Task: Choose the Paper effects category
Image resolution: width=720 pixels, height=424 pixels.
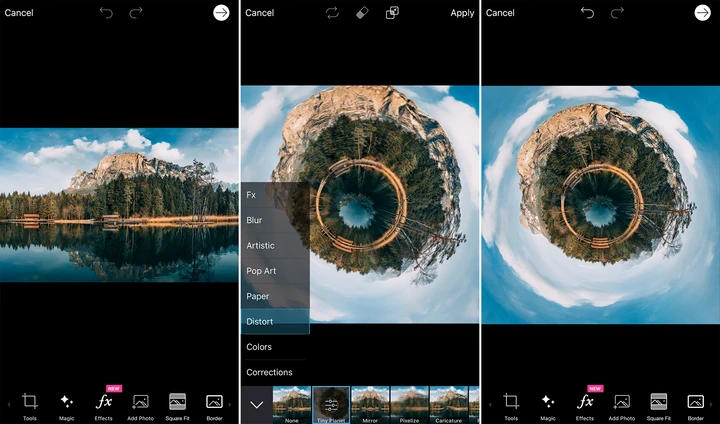Action: coord(275,296)
